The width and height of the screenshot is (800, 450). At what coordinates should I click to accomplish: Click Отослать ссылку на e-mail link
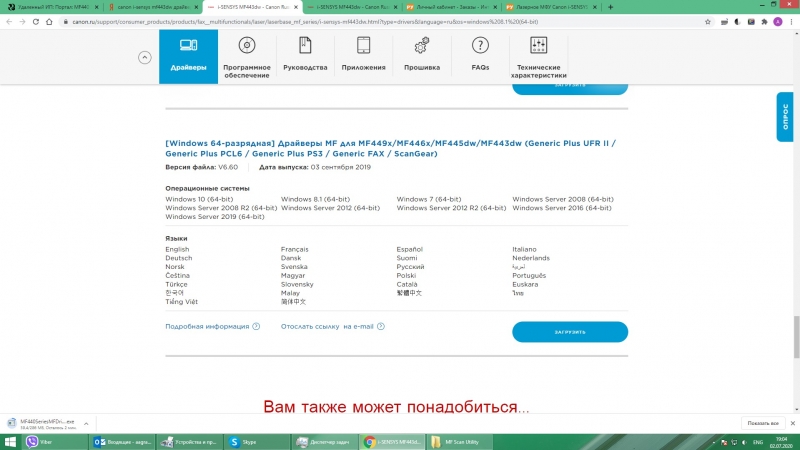click(x=326, y=326)
